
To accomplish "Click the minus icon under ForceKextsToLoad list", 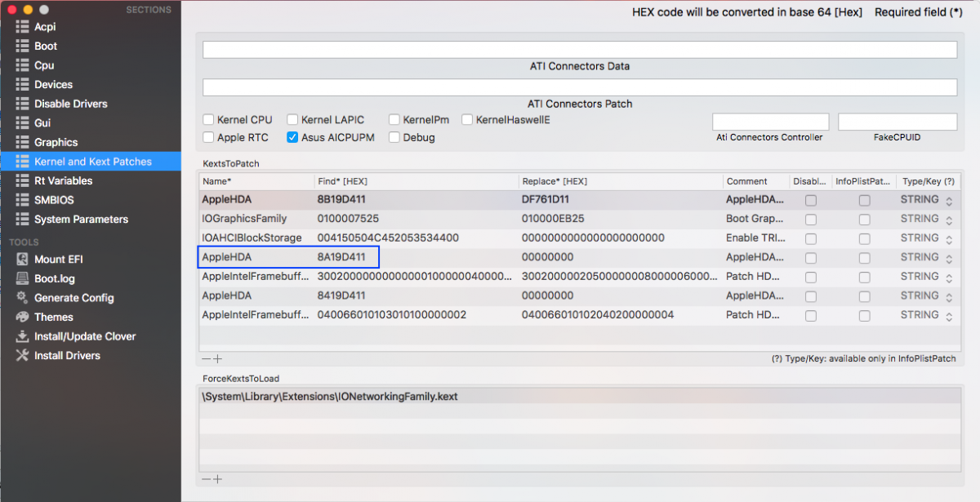I will [206, 479].
